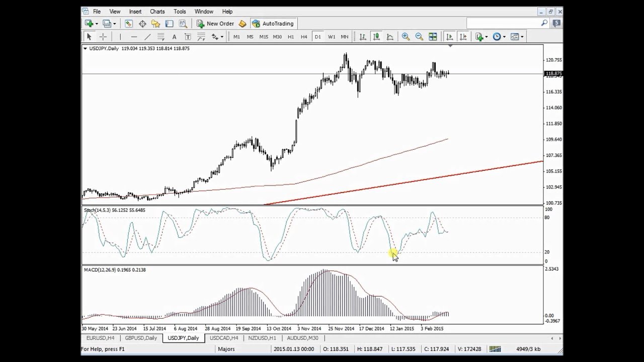Expand the templates dropdown arrow
Image resolution: width=644 pixels, height=362 pixels.
coord(522,37)
